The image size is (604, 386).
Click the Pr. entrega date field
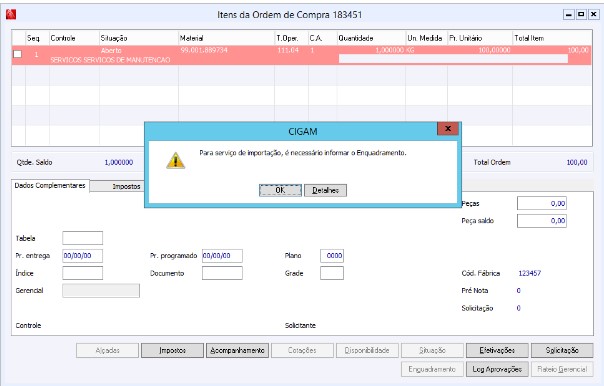tap(82, 256)
